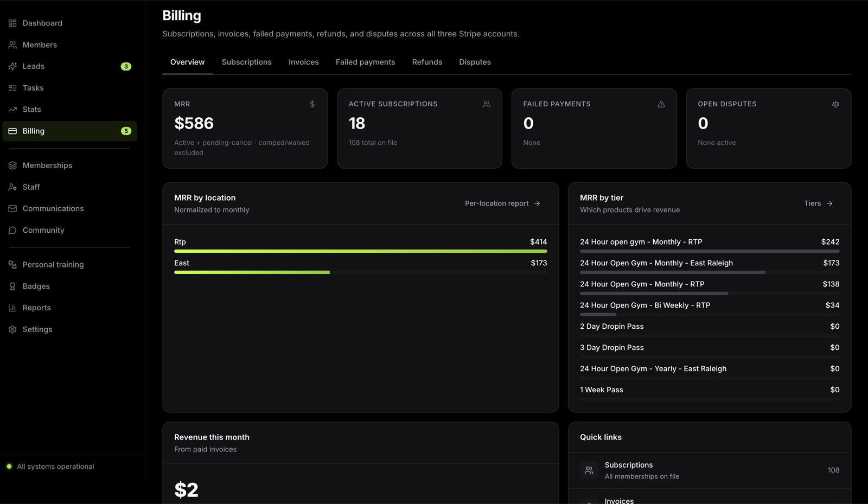Open the Tiers link
This screenshot has width=868, height=504.
coord(818,203)
